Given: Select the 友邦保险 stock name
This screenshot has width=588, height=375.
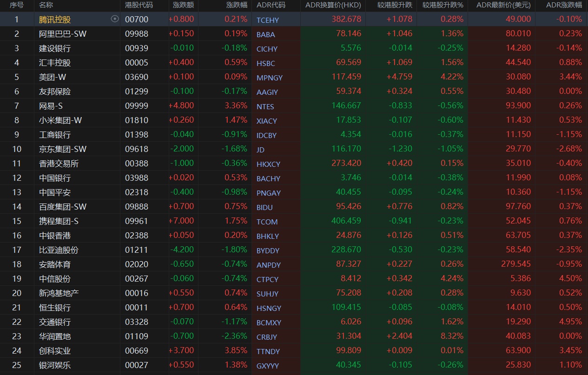Looking at the screenshot, I should tap(55, 92).
